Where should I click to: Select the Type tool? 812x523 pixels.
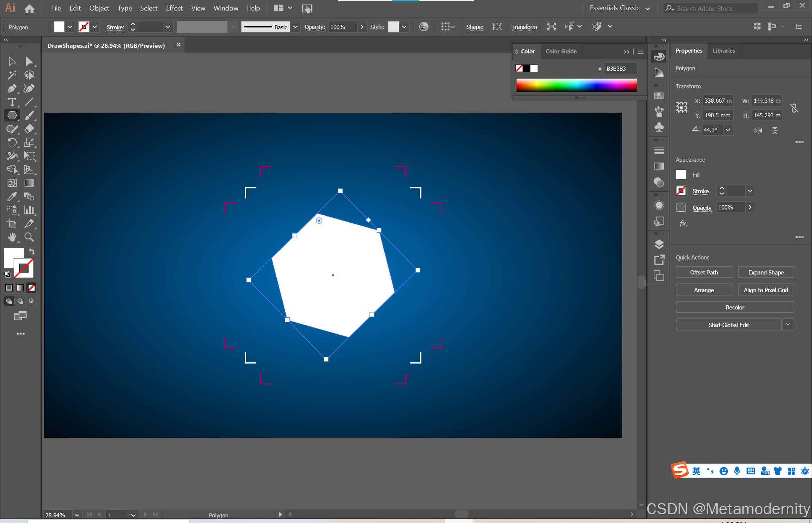click(12, 102)
